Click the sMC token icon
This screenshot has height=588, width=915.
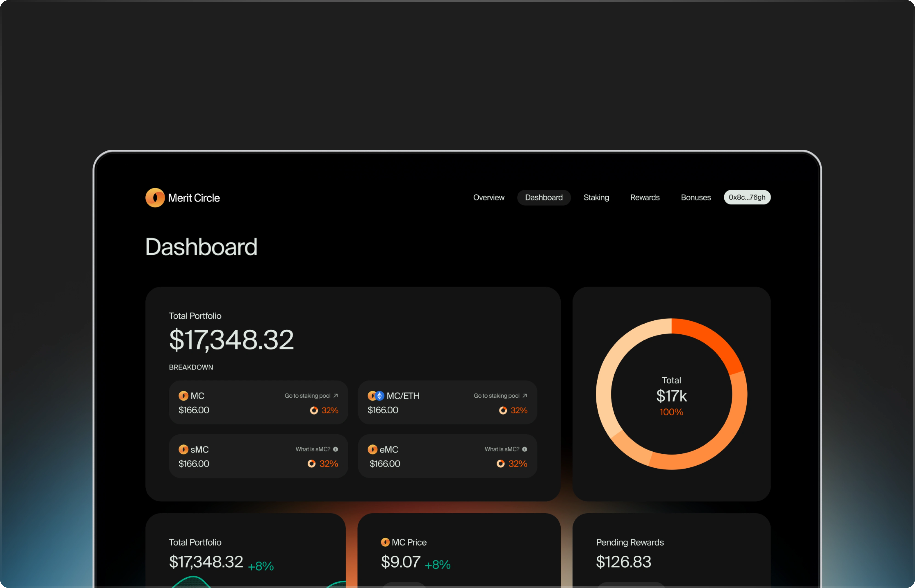click(183, 449)
